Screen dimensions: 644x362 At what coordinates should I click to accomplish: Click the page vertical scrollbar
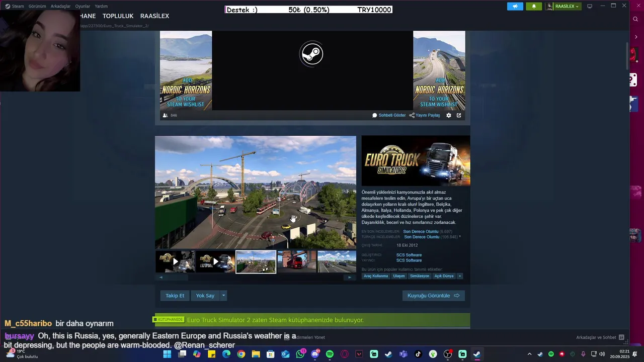tap(627, 56)
